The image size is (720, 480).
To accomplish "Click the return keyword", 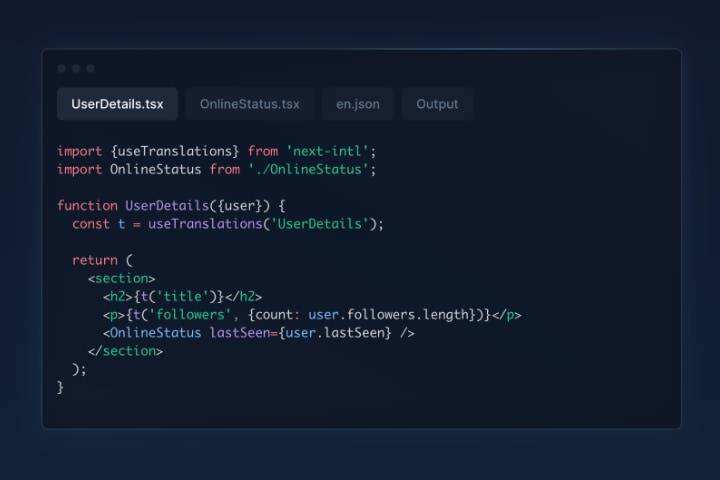I will (95, 260).
